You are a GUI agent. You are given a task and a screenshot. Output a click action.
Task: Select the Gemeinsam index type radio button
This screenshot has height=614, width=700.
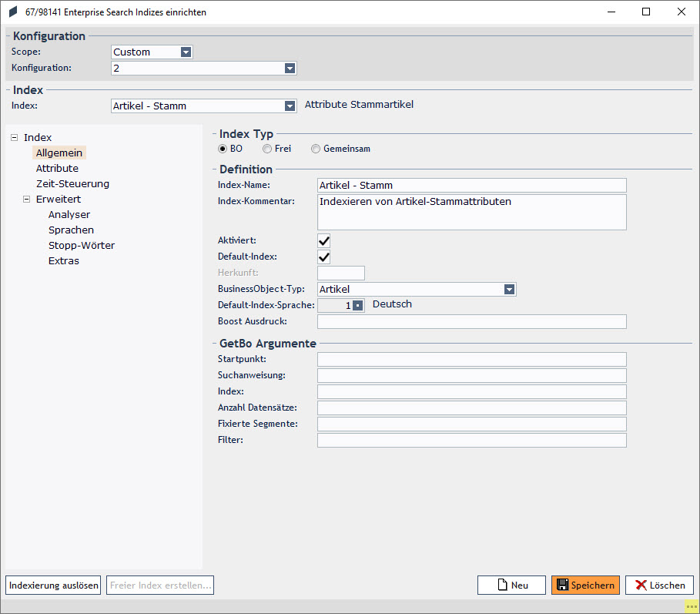316,149
